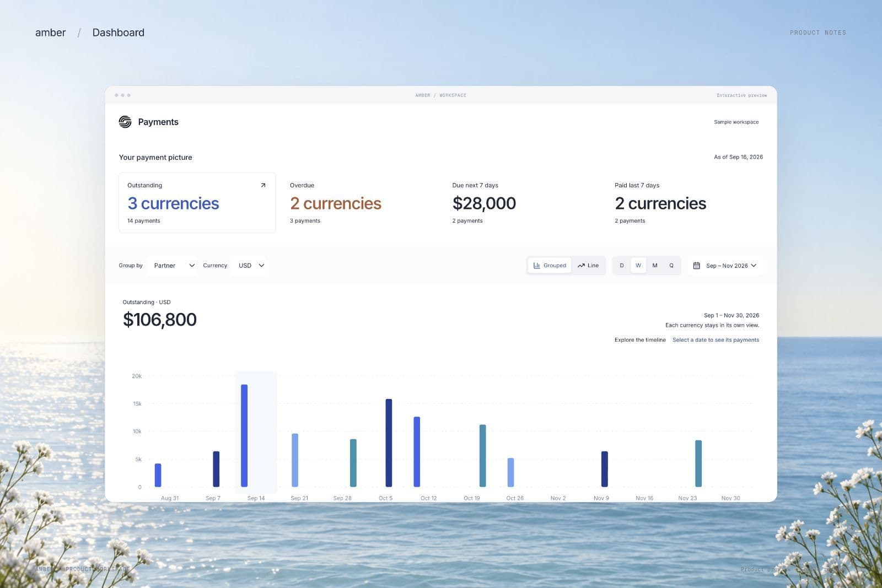Viewport: 882px width, 588px height.
Task: Switch chart to Line view
Action: pos(588,266)
